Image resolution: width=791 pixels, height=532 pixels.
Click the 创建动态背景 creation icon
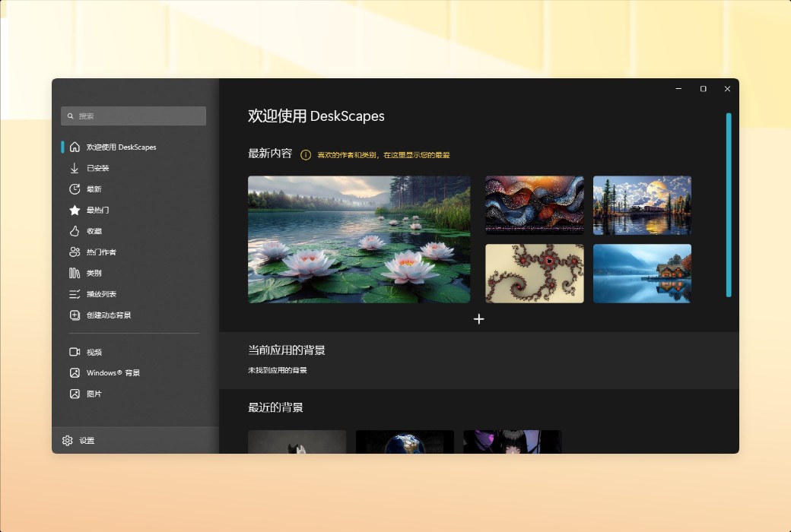click(74, 315)
